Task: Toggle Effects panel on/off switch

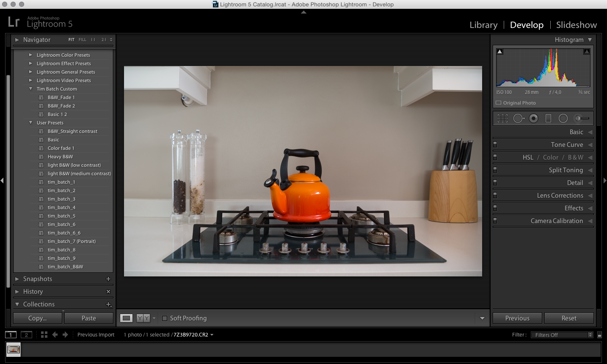Action: [495, 208]
